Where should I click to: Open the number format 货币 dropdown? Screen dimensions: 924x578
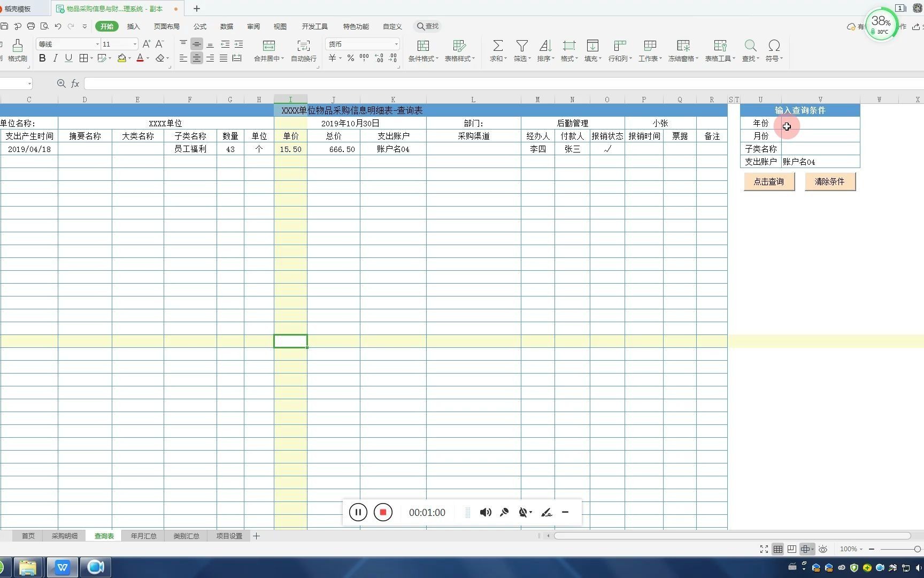click(396, 44)
